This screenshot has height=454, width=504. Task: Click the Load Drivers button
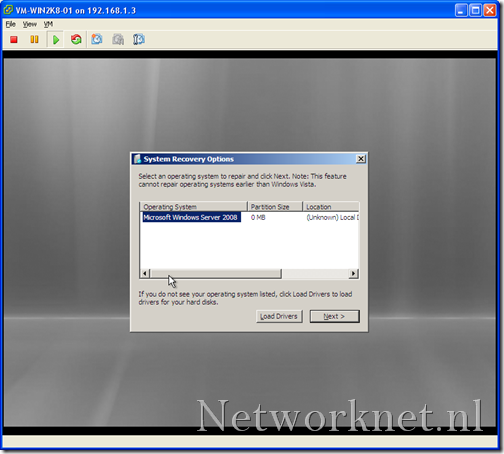coord(279,316)
